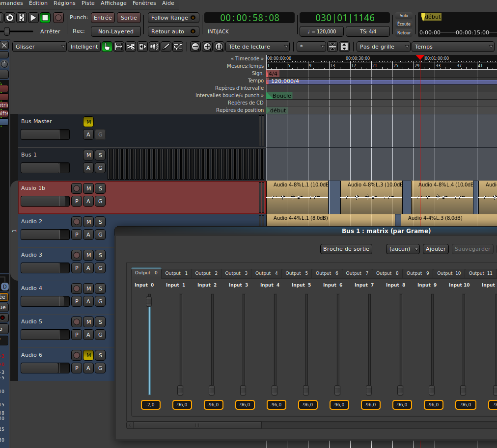Open the Régions menu
This screenshot has height=448, width=497.
pyautogui.click(x=64, y=3)
